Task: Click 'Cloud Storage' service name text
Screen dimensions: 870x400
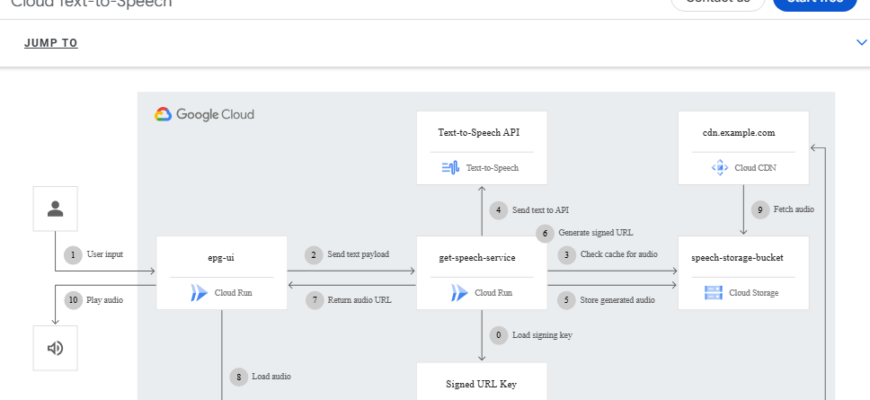Action: [x=753, y=292]
